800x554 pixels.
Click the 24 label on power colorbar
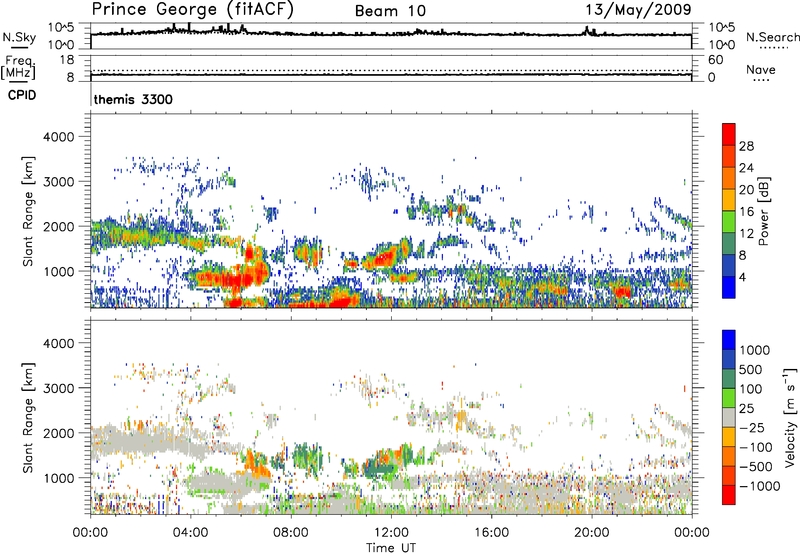[746, 168]
